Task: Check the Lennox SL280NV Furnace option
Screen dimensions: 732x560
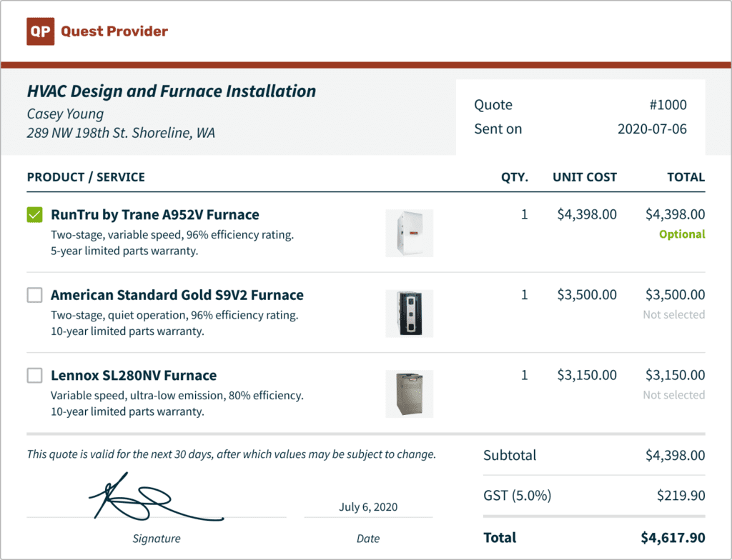Action: 34,375
